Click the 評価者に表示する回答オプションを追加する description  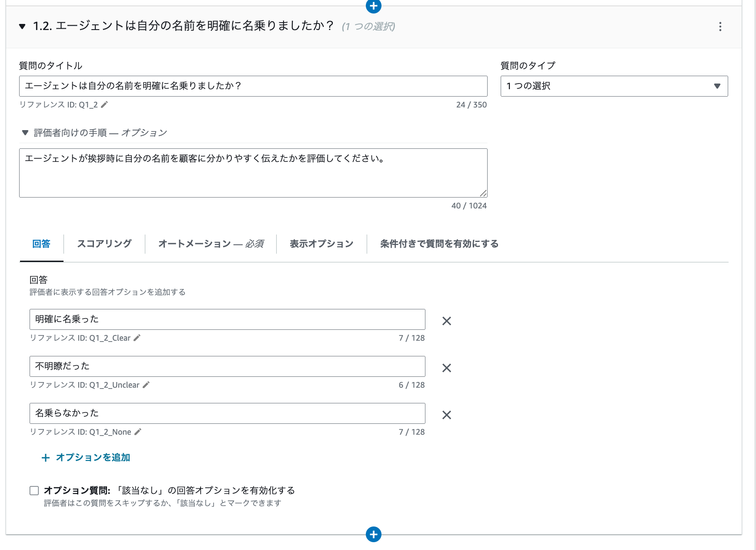pyautogui.click(x=107, y=292)
